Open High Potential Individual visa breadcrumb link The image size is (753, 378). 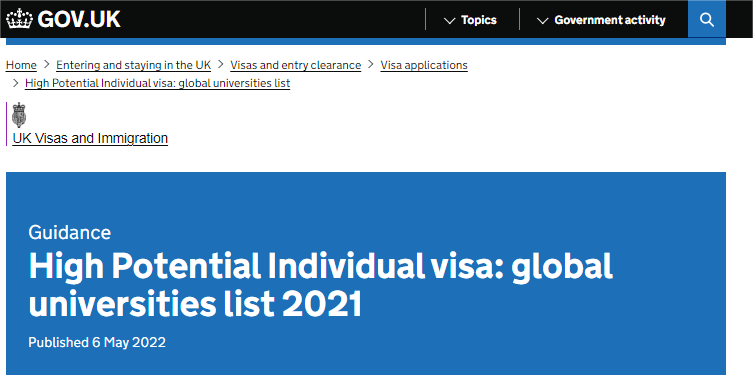(x=158, y=83)
